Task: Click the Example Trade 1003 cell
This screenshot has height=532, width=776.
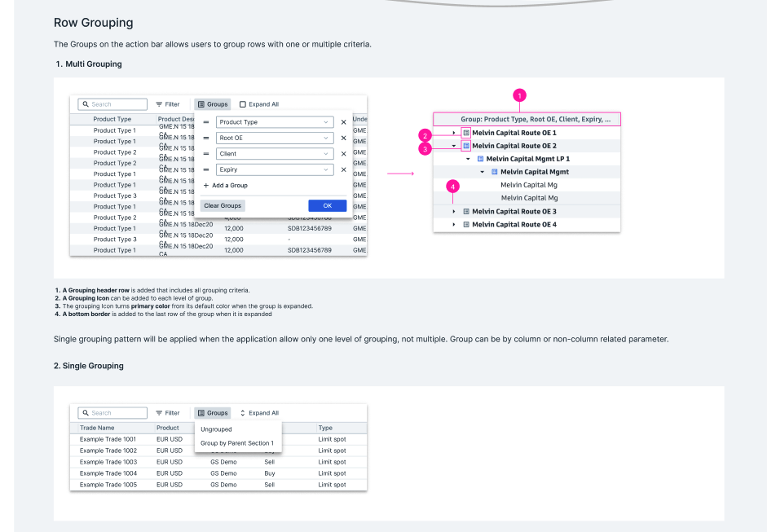Action: (x=108, y=462)
